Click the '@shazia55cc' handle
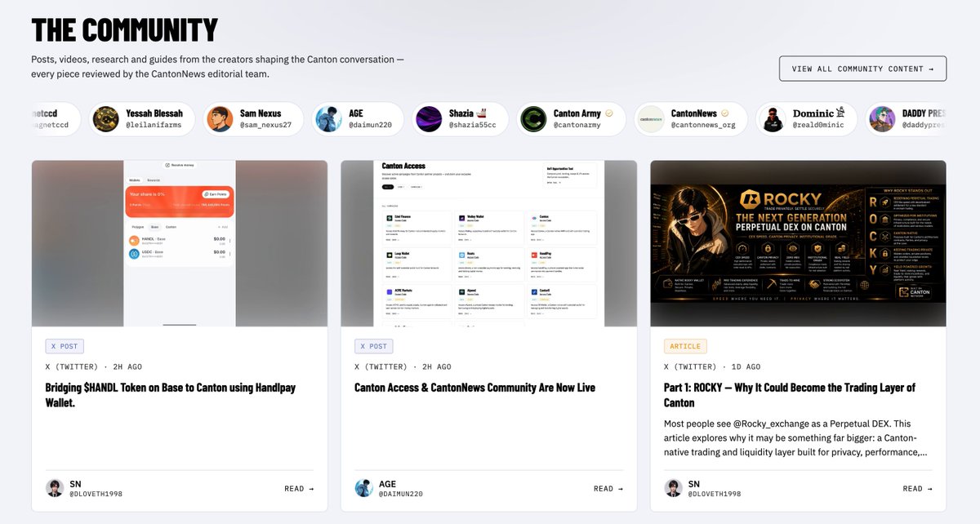 tap(473, 126)
